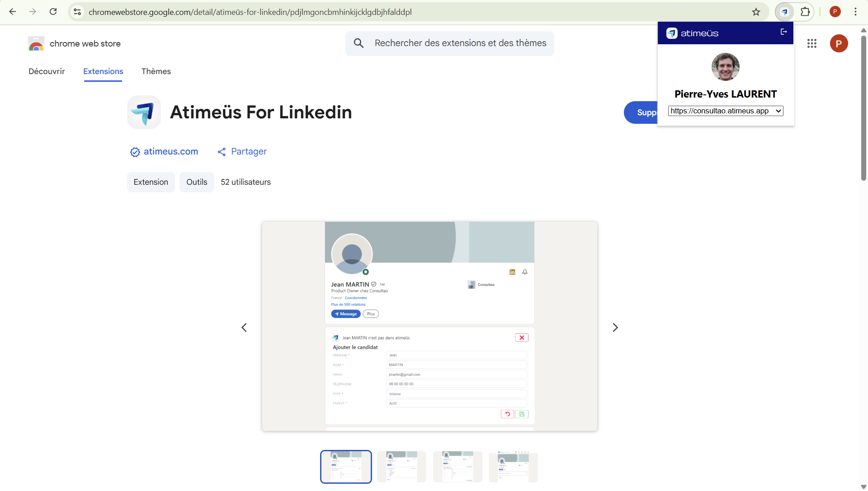Open the Chrome three-dot menu

[855, 12]
